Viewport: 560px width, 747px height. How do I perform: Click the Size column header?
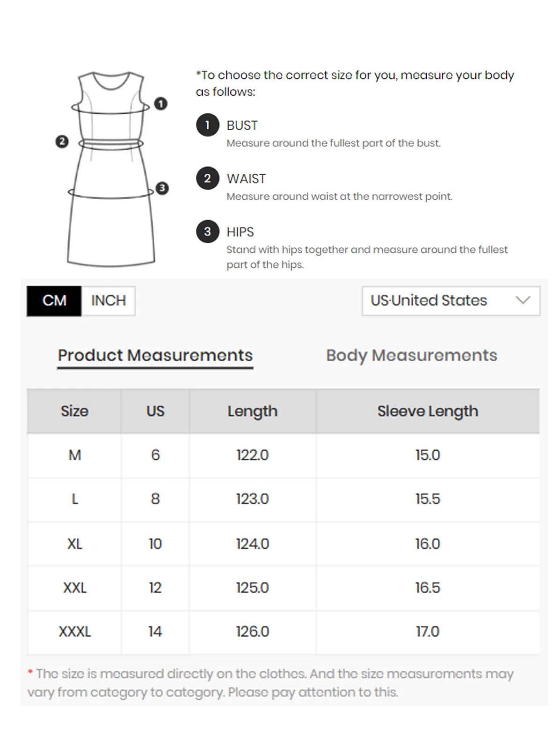tap(74, 411)
